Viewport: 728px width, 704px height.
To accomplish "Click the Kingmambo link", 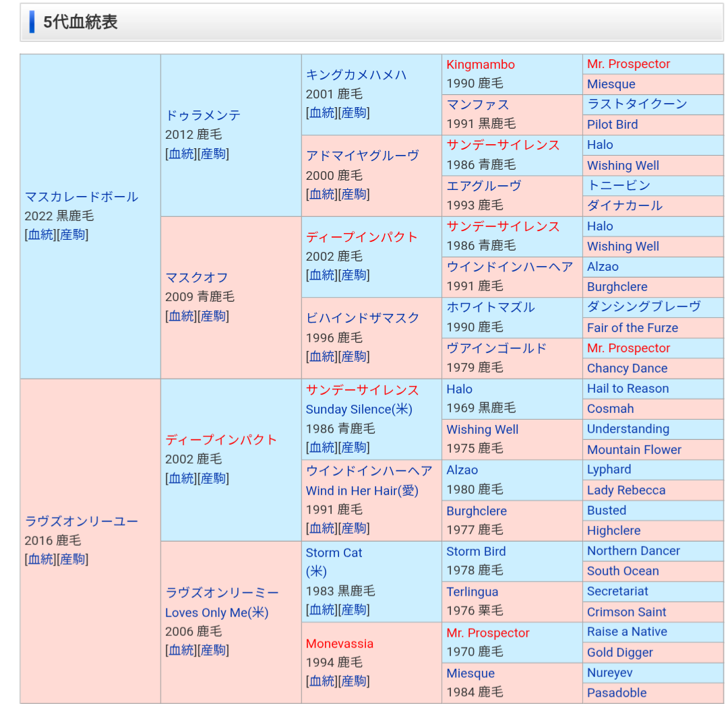I will 481,65.
